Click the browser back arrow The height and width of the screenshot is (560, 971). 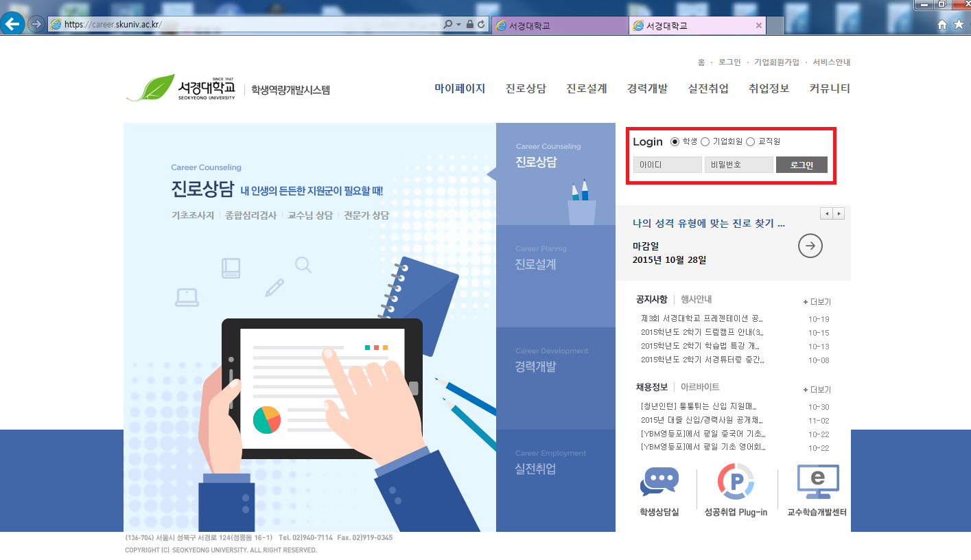click(x=12, y=25)
